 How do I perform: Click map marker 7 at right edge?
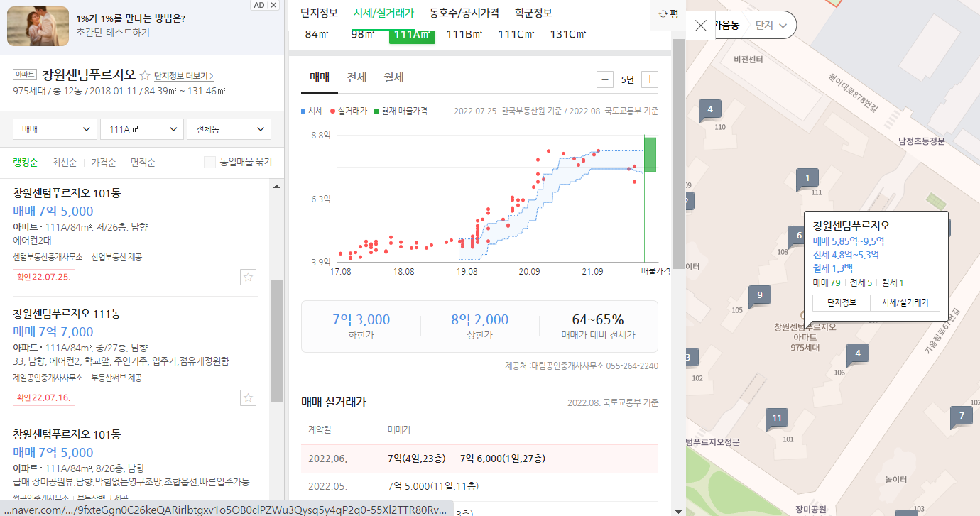961,417
